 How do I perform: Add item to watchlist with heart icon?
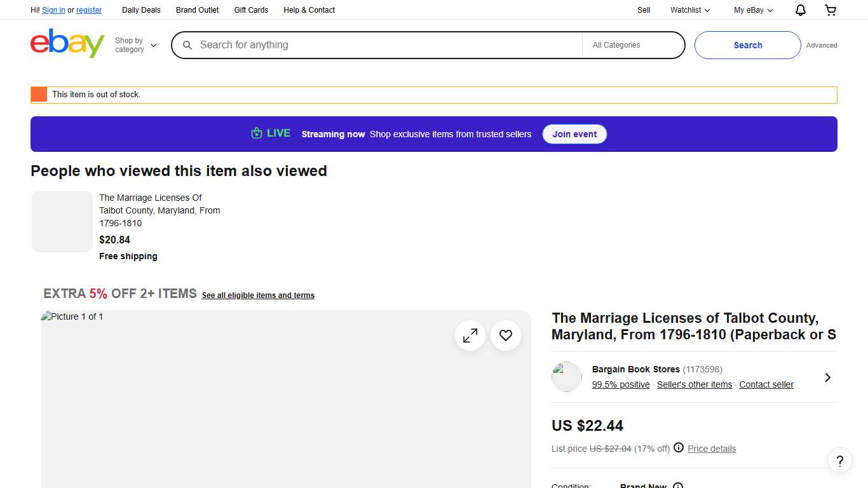click(506, 335)
